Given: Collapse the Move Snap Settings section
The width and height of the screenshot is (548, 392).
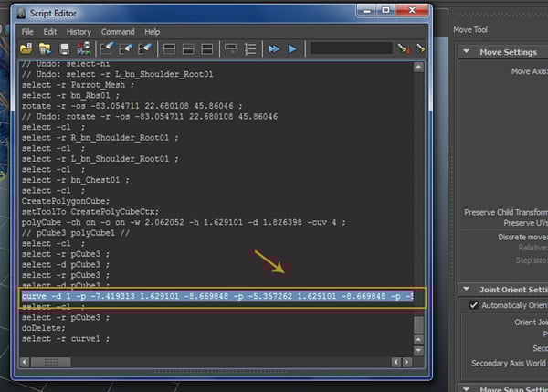Looking at the screenshot, I should coord(466,388).
